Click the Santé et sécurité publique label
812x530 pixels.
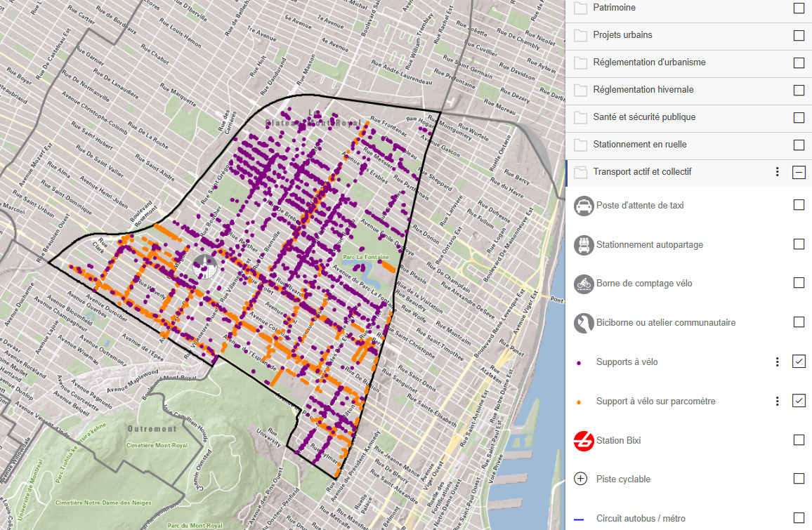point(644,117)
